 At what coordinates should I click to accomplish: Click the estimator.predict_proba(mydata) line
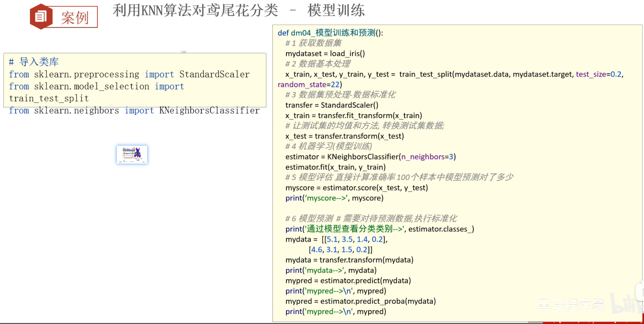tap(360, 301)
